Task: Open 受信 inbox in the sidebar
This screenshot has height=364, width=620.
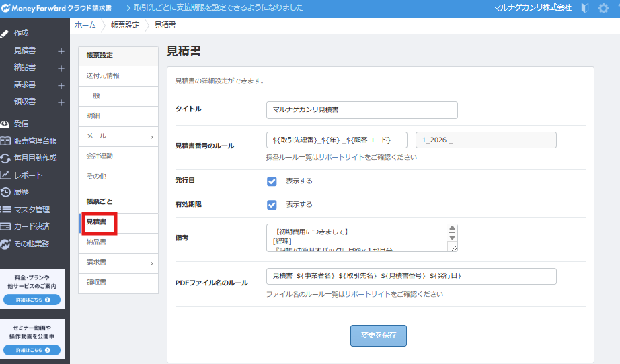Action: click(x=21, y=124)
